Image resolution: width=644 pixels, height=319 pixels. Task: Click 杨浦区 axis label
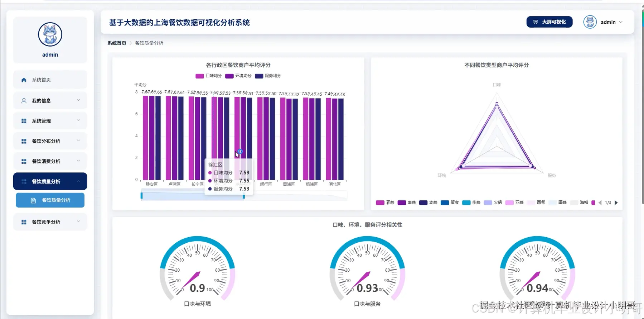tap(312, 184)
